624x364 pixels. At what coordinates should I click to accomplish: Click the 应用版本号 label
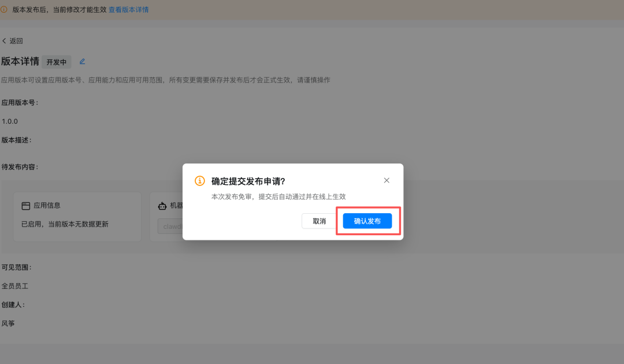coord(20,103)
